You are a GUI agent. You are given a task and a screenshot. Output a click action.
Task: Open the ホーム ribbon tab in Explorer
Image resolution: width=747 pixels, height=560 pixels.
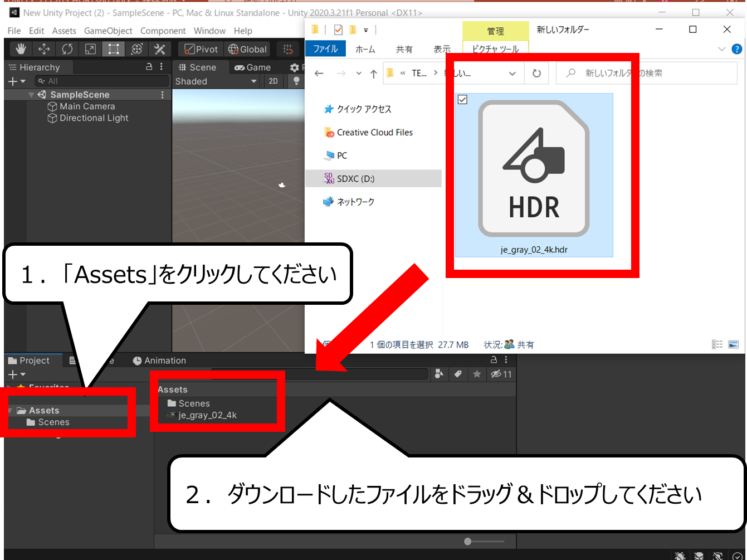tap(365, 49)
